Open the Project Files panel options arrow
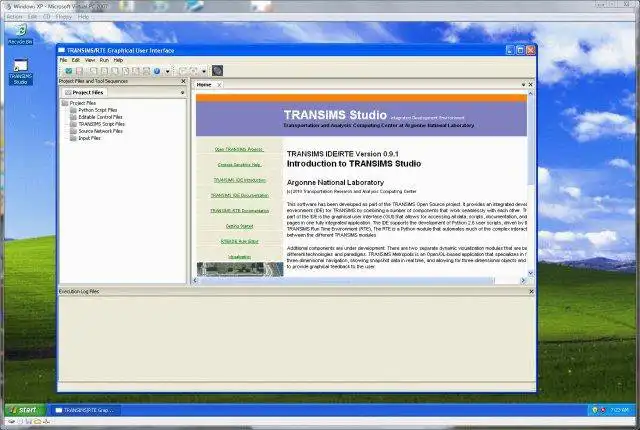This screenshot has width=640, height=430. coord(182,93)
